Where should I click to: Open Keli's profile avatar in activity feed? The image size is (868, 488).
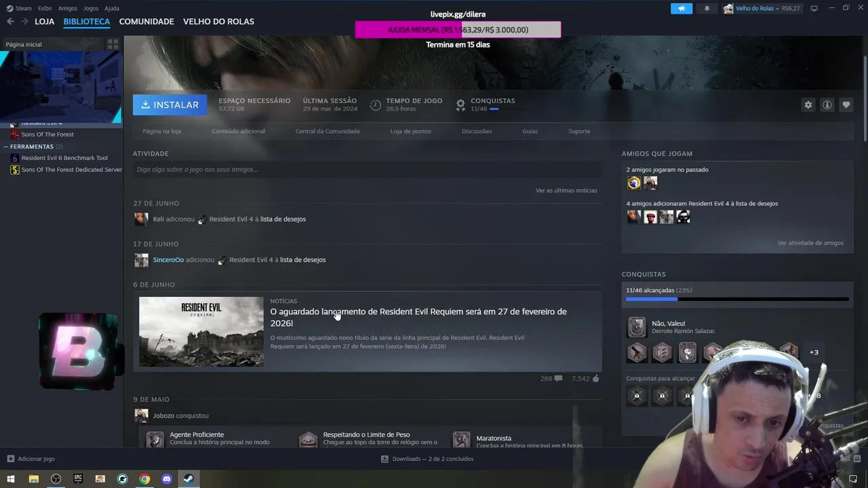(141, 219)
